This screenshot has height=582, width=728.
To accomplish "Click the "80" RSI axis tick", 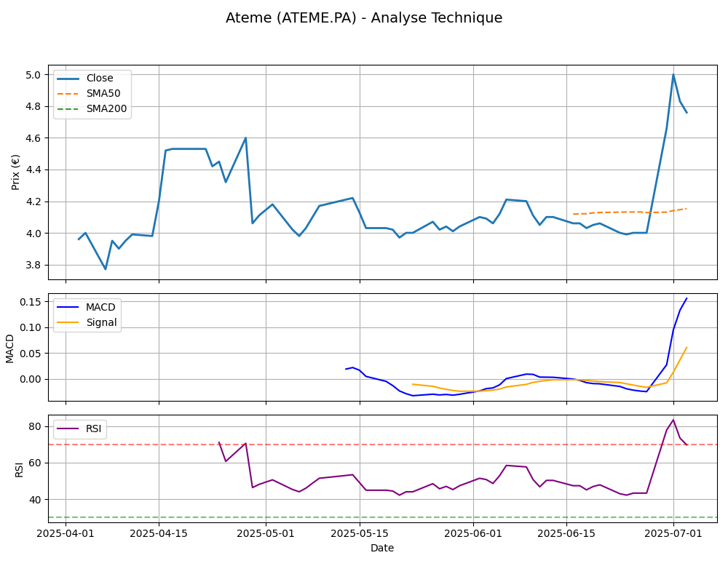I will pos(36,426).
